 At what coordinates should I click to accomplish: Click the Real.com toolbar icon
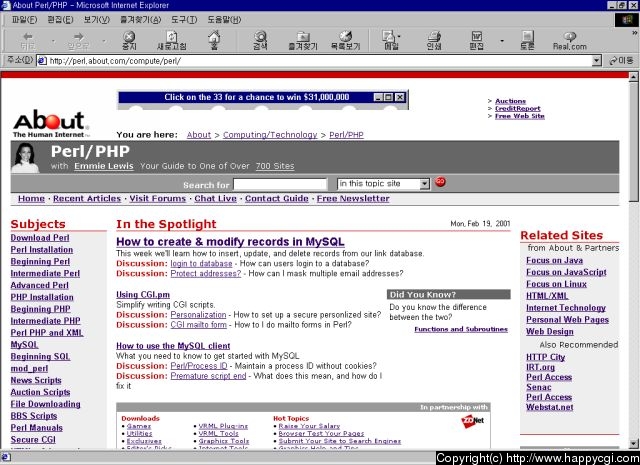(x=570, y=37)
